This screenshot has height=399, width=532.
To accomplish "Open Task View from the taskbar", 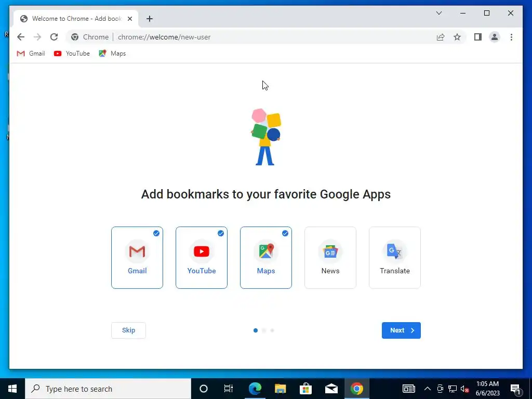I will click(229, 389).
